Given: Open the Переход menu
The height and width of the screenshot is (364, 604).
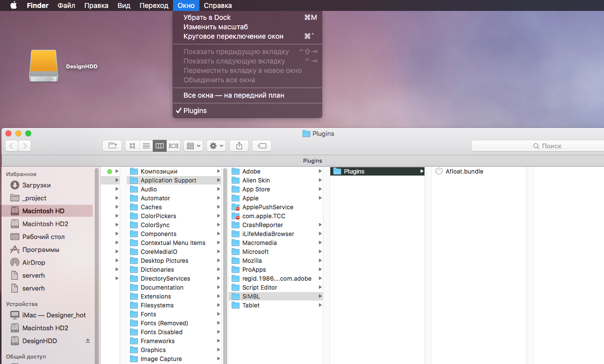Looking at the screenshot, I should point(154,5).
